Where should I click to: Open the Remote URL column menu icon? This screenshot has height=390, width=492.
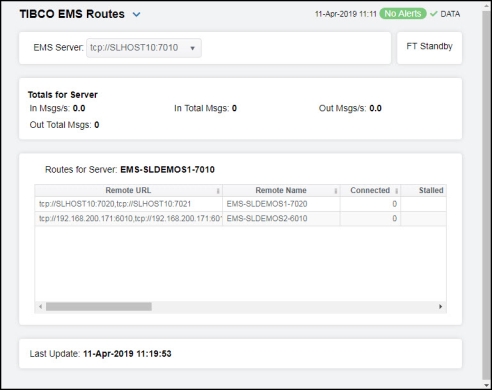(218, 191)
